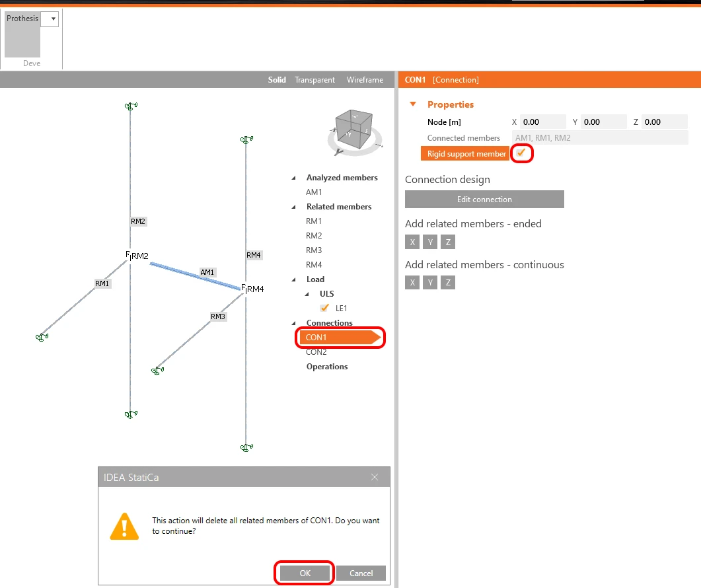The height and width of the screenshot is (588, 701).
Task: Switch view mode to Wireframe
Action: (x=365, y=79)
